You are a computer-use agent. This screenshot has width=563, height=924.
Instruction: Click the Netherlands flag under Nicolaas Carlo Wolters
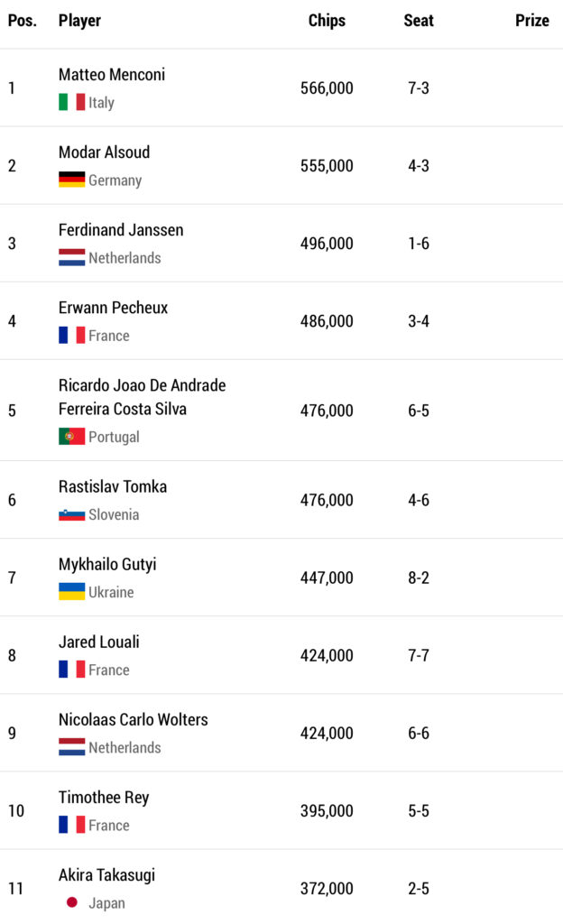pyautogui.click(x=72, y=747)
